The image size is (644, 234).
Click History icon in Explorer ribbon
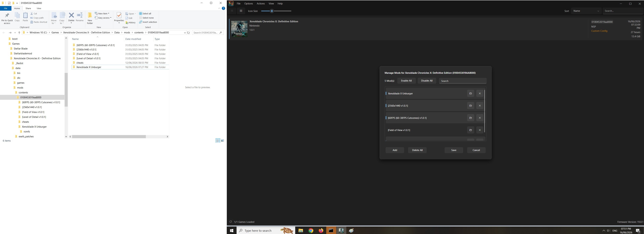130,22
